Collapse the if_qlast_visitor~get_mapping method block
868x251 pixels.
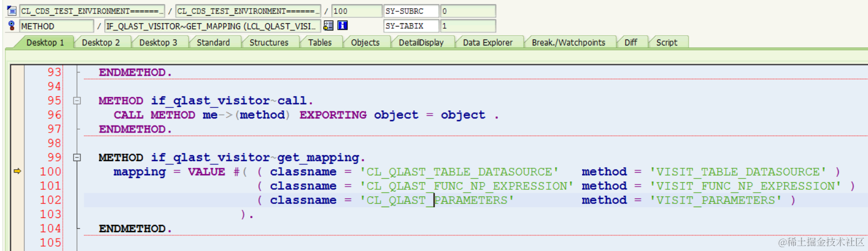77,157
